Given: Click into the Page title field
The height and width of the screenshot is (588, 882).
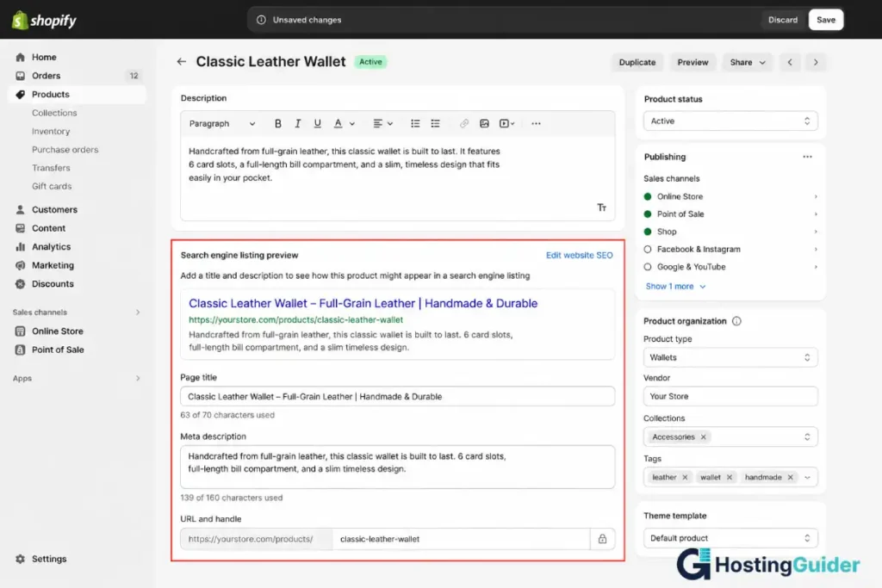Looking at the screenshot, I should 397,396.
